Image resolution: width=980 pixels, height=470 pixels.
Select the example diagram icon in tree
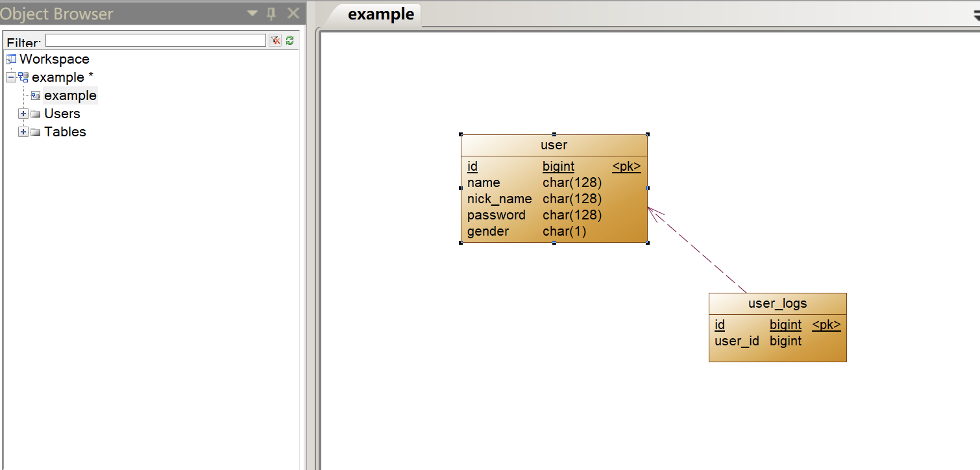click(x=36, y=95)
